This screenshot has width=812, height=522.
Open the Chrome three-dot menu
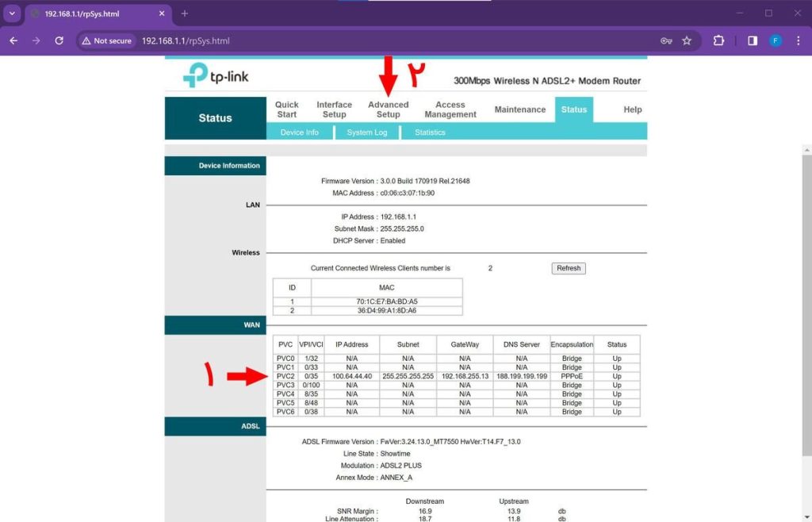[x=798, y=40]
